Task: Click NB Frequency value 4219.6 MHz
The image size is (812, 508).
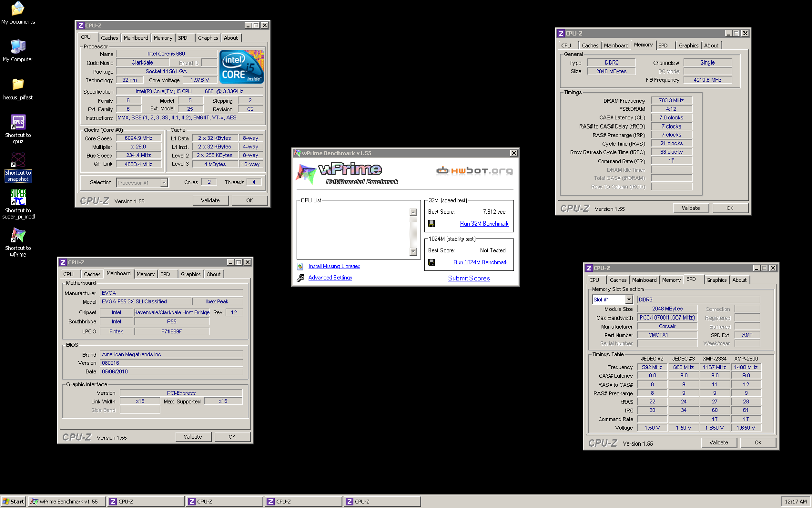Action: (x=707, y=80)
